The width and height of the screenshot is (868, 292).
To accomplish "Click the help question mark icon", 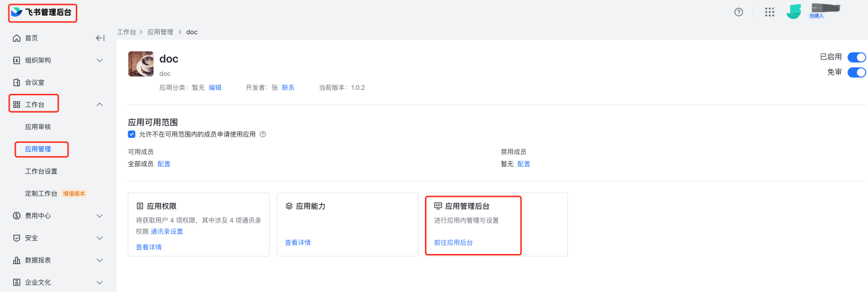I will tap(738, 12).
